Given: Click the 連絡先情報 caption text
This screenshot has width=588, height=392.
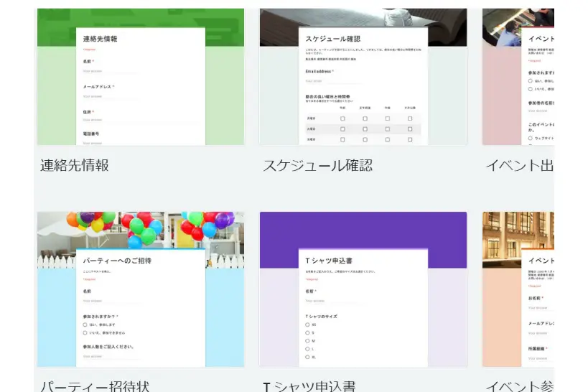Looking at the screenshot, I should 75,165.
